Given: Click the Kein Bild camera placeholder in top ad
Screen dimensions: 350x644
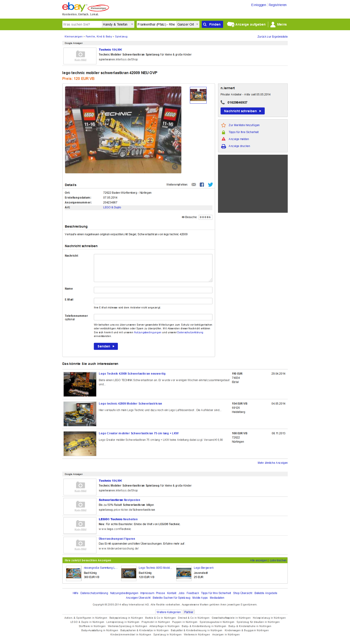Looking at the screenshot, I should [x=80, y=56].
